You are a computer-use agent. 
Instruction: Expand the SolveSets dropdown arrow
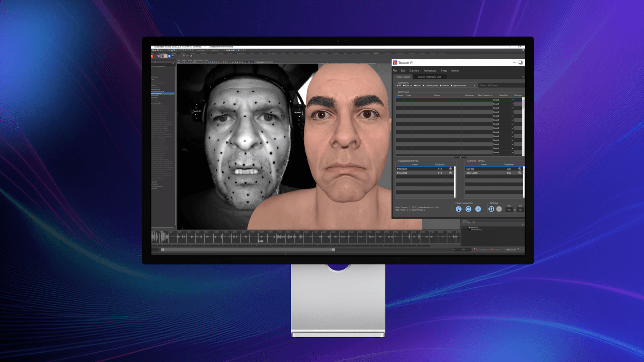tap(474, 85)
